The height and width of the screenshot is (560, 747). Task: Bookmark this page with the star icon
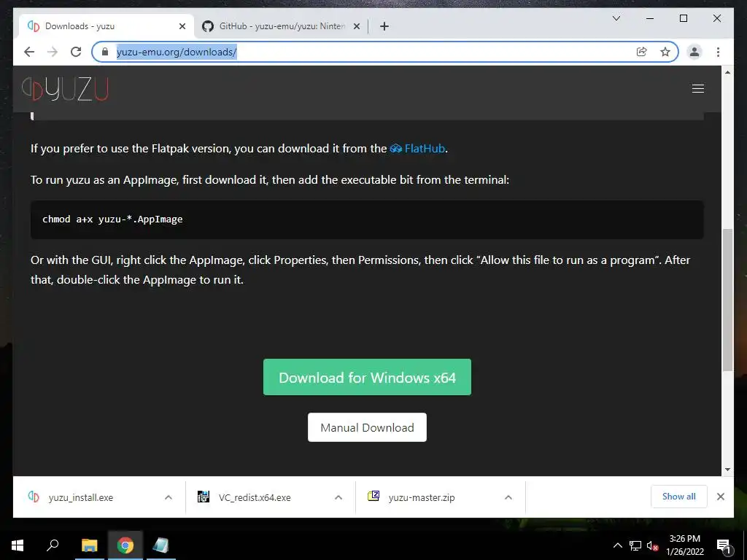point(665,52)
